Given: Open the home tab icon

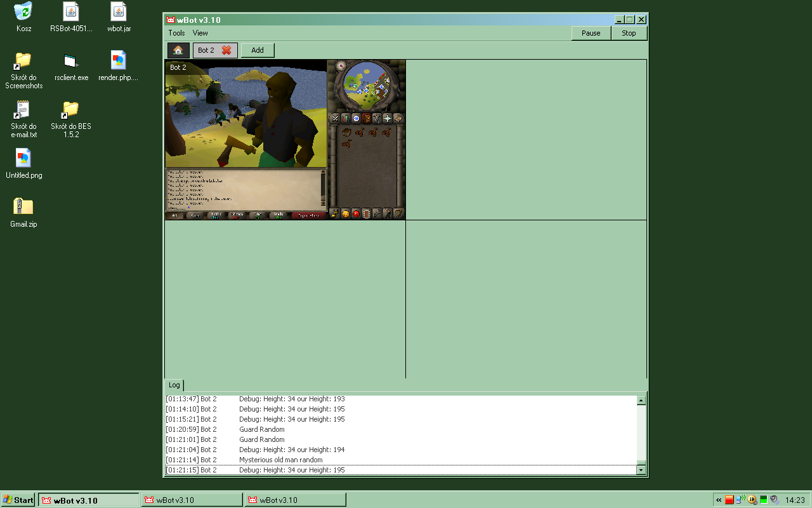Looking at the screenshot, I should [178, 50].
